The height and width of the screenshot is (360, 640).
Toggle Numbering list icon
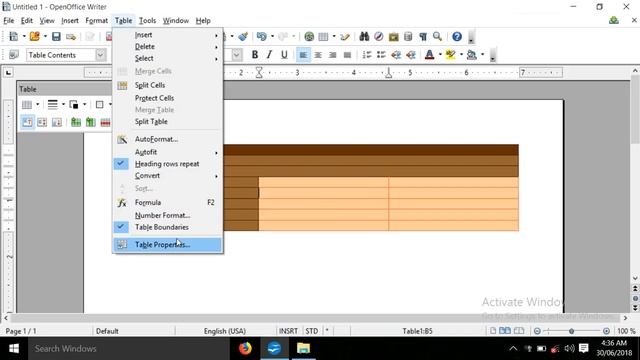click(367, 55)
